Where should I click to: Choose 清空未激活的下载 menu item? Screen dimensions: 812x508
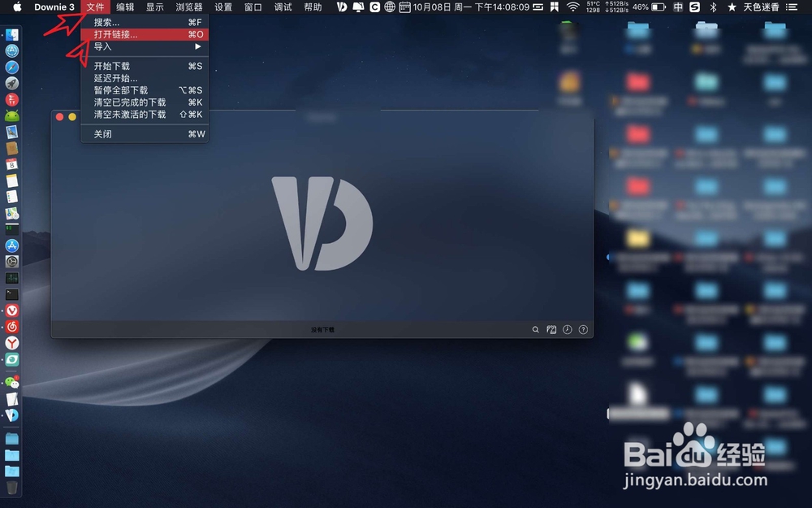[145, 114]
